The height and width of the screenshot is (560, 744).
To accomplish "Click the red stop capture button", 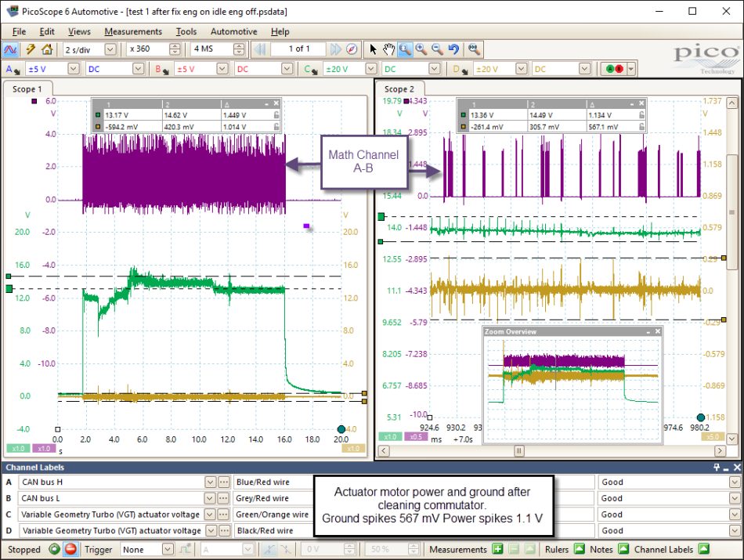I will (70, 549).
